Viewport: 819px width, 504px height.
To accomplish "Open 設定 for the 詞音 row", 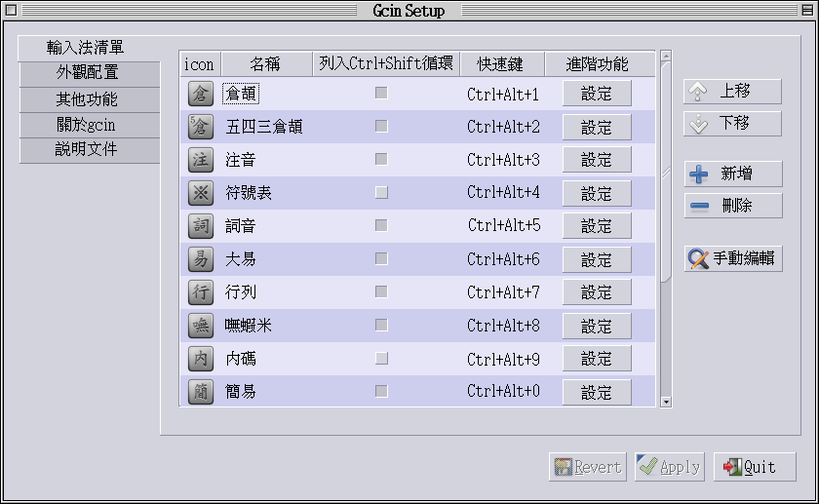I will (x=597, y=226).
